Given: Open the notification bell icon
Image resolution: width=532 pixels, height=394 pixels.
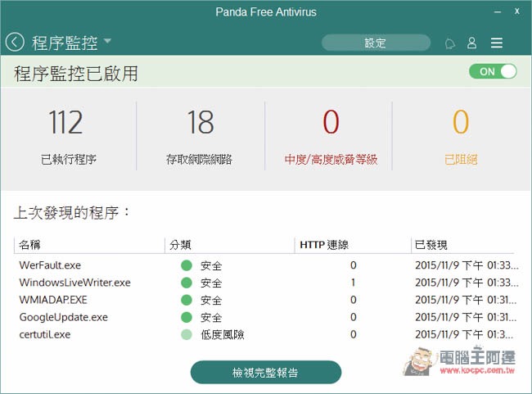Looking at the screenshot, I should (450, 43).
